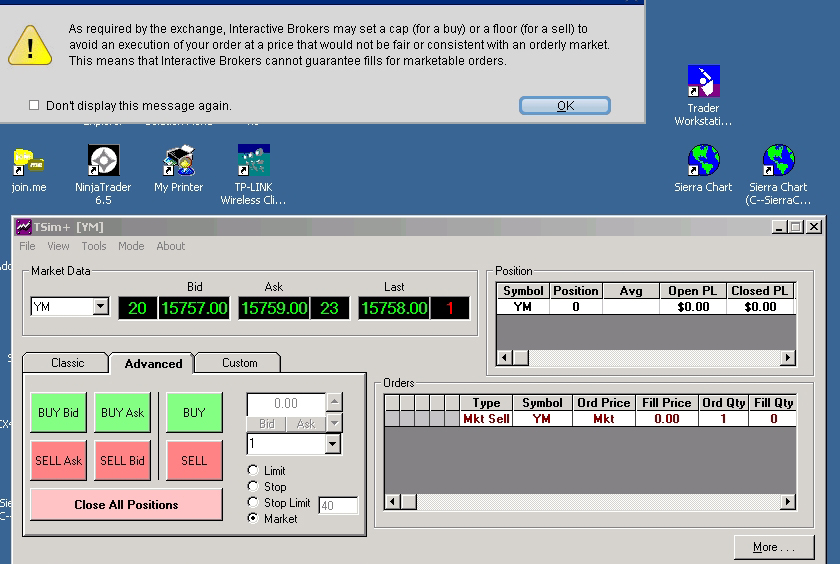Open the order quantity dropdown
This screenshot has height=564, width=840.
[x=333, y=444]
